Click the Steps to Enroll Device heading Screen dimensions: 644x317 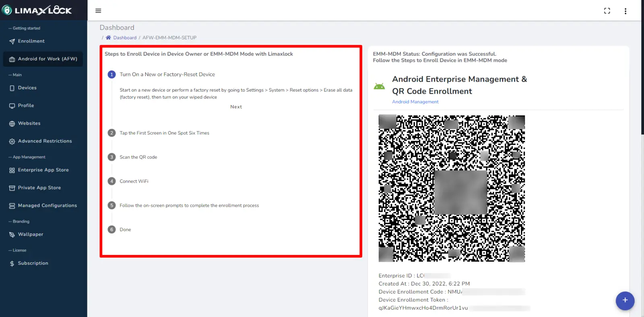tap(199, 54)
